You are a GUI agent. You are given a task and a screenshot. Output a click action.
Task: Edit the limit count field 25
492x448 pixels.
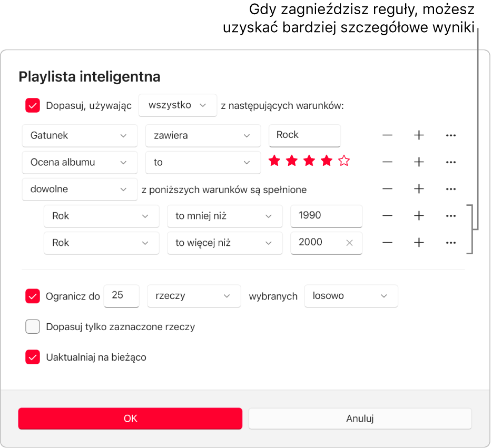click(122, 296)
